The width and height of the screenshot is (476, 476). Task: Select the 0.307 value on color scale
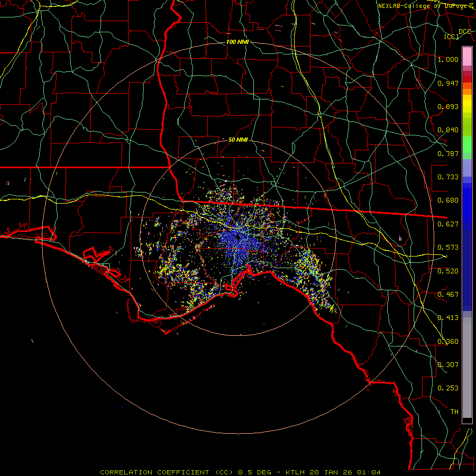click(448, 365)
